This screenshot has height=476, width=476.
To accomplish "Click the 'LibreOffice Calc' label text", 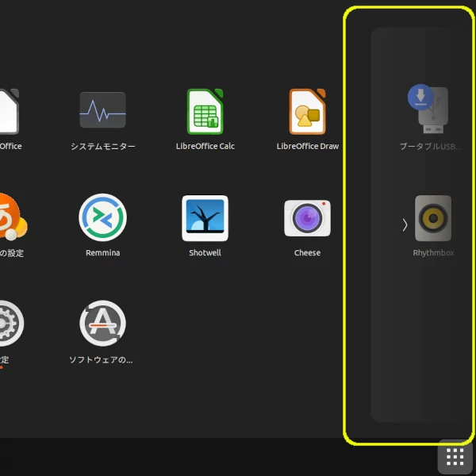I will pos(205,146).
